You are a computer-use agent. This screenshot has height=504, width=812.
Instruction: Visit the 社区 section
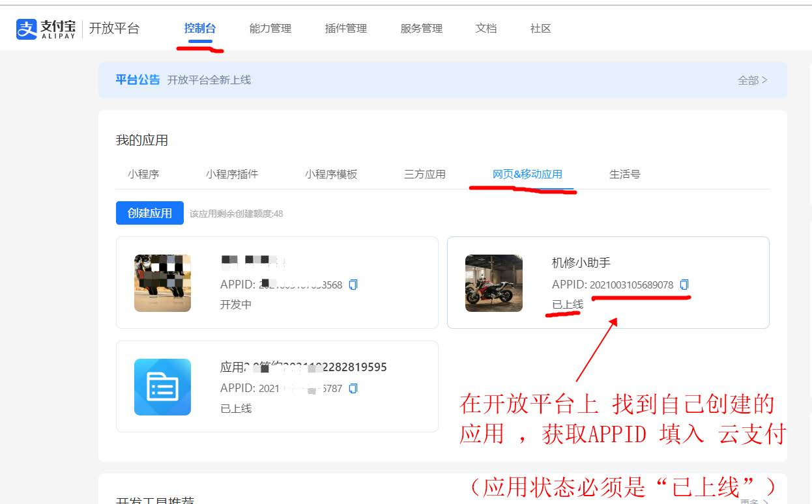[x=541, y=29]
